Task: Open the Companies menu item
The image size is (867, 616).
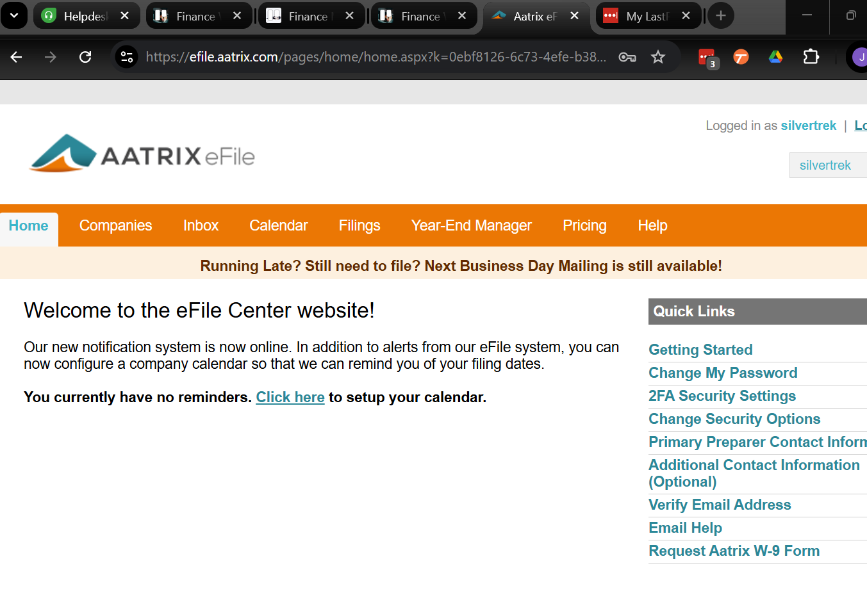Action: [x=116, y=225]
